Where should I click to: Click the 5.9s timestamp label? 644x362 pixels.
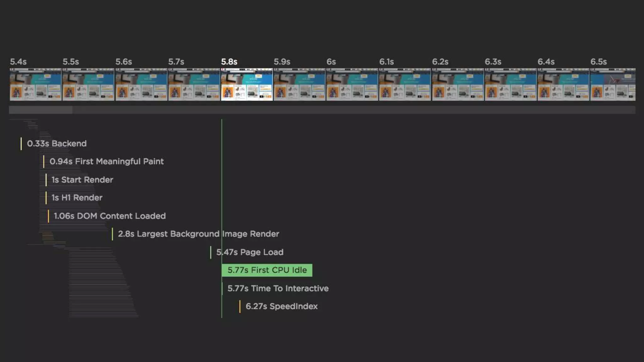(282, 62)
